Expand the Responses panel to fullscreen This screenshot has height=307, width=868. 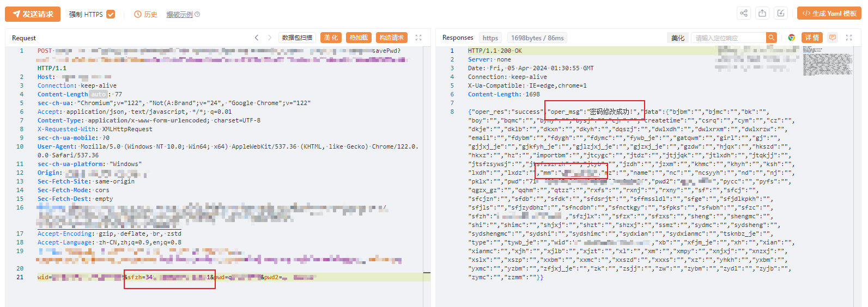[x=848, y=38]
